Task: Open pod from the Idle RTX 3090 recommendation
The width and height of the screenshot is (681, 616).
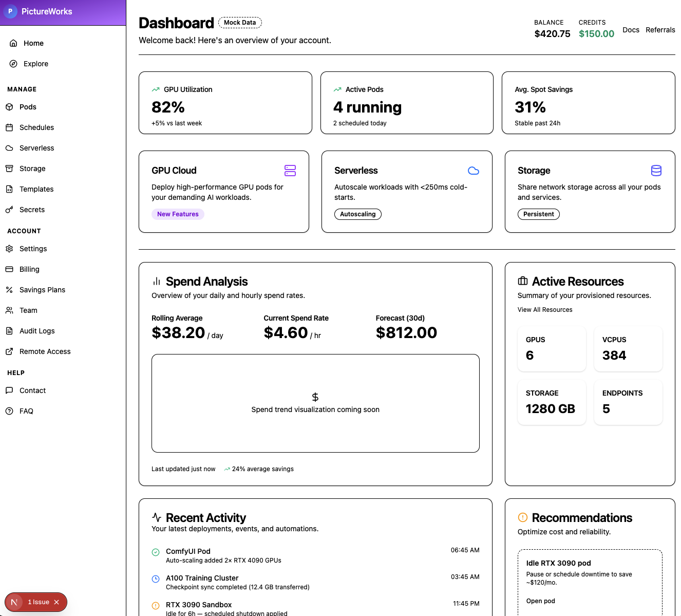Action: 540,601
